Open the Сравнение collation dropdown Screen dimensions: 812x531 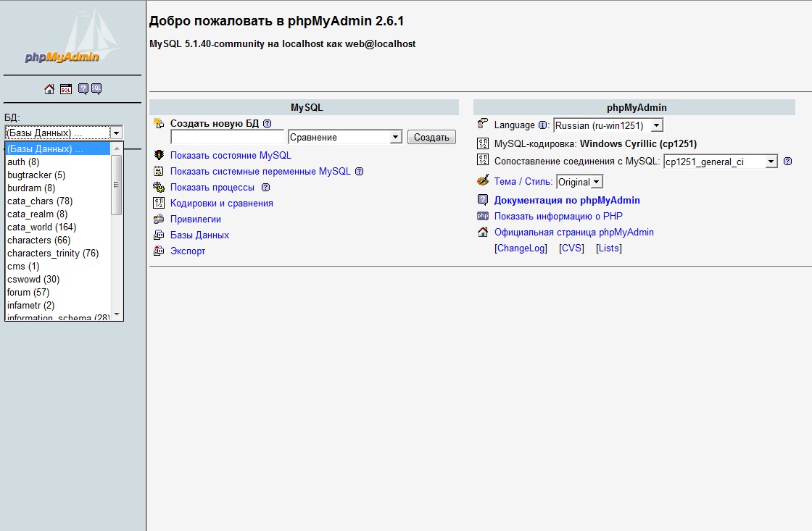(x=344, y=137)
